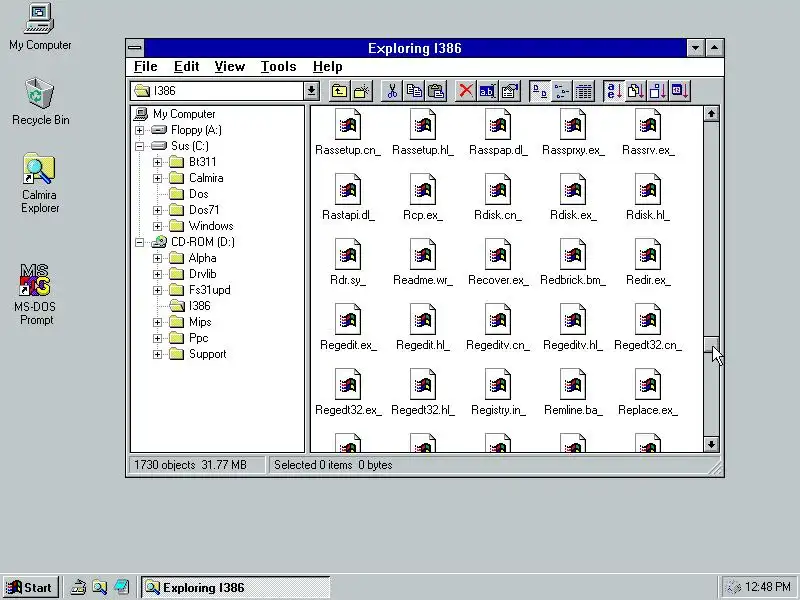Image resolution: width=800 pixels, height=600 pixels.
Task: Select the Registry.in_ file
Action: 498,392
